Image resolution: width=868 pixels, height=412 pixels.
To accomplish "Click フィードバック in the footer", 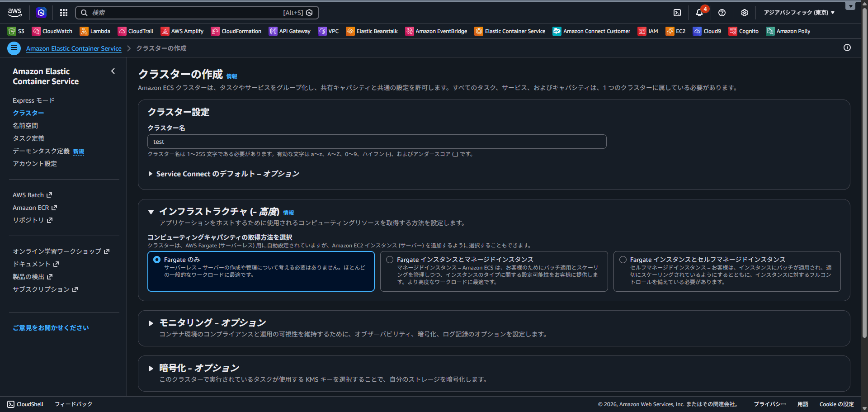I will coord(73,404).
